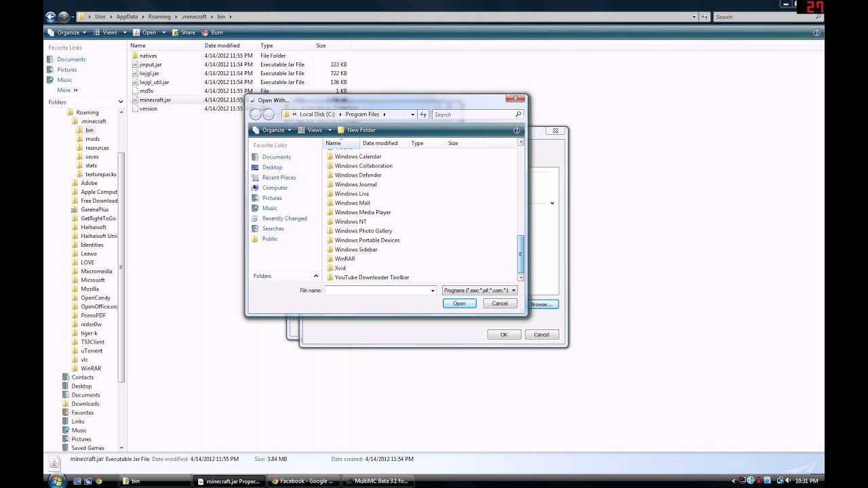868x488 pixels.
Task: Open the File name dropdown arrow
Action: pyautogui.click(x=433, y=291)
